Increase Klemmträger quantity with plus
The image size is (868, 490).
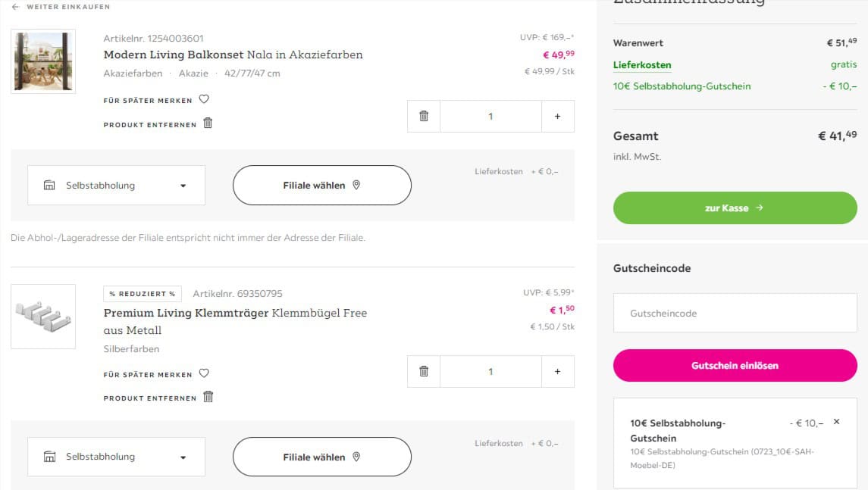point(558,371)
